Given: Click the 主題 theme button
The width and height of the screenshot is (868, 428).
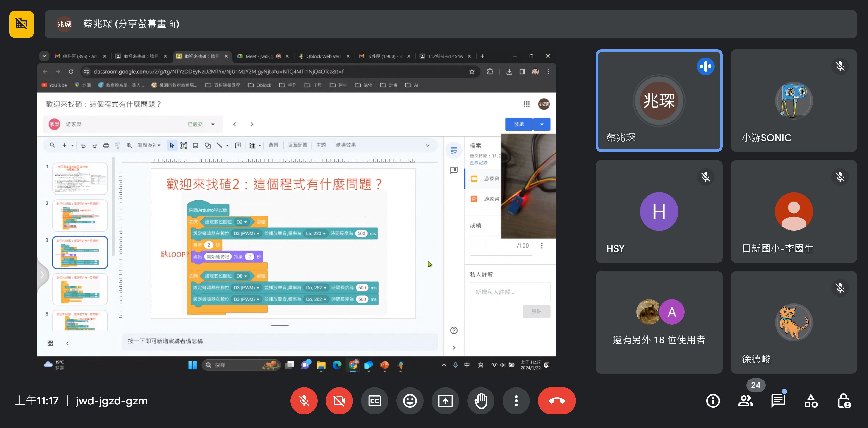Looking at the screenshot, I should tap(321, 145).
